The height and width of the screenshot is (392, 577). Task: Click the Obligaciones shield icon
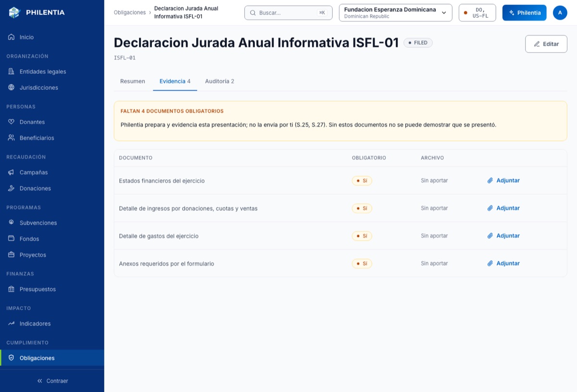coord(12,358)
